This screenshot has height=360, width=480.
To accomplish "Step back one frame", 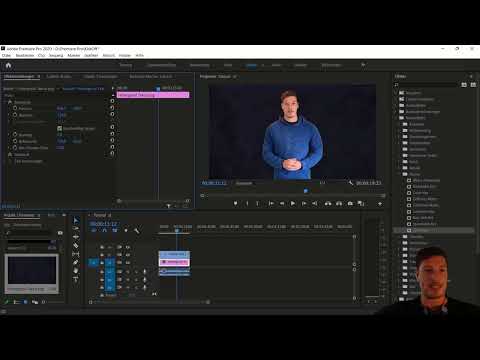I will tap(282, 203).
